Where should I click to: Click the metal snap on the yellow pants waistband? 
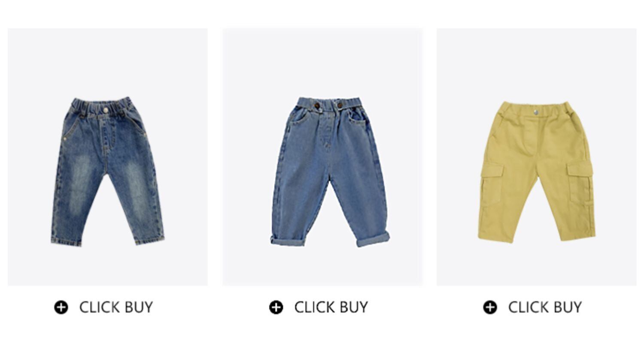point(536,112)
